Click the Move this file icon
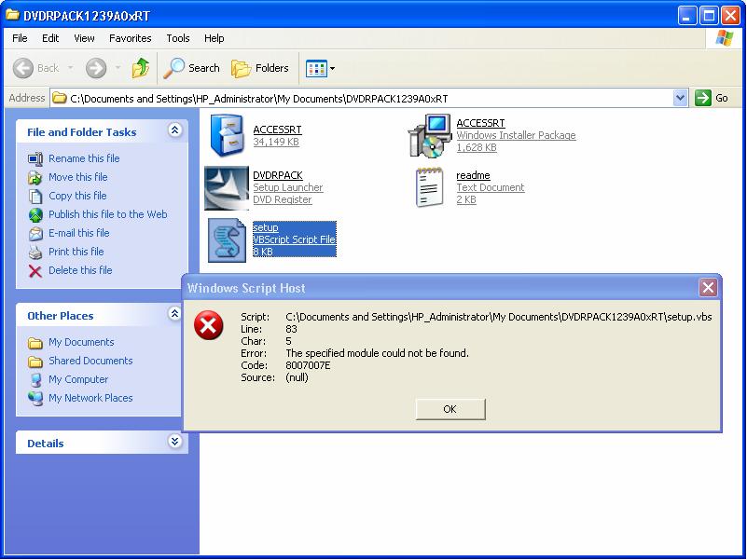Viewport: 747px width, 560px height. [35, 178]
